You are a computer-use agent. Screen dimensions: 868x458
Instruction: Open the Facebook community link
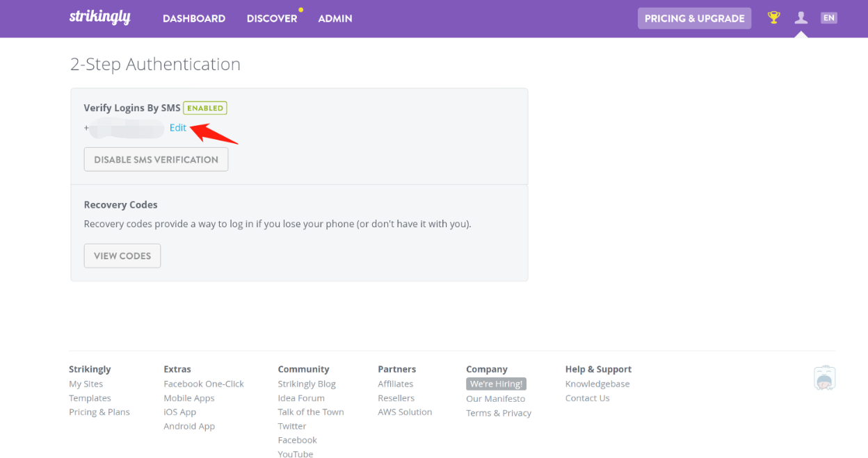click(x=298, y=440)
